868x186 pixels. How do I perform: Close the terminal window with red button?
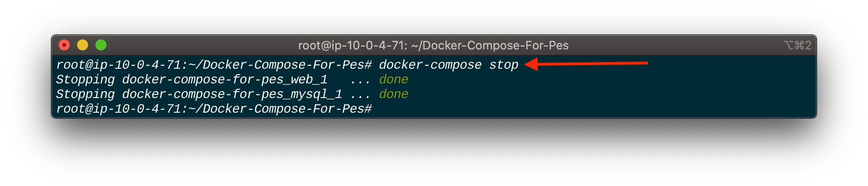point(64,45)
